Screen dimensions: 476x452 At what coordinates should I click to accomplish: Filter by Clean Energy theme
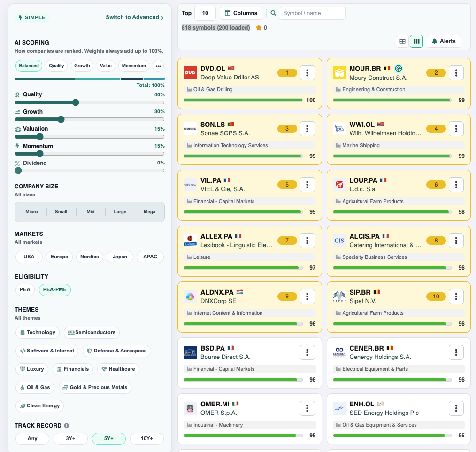point(40,406)
